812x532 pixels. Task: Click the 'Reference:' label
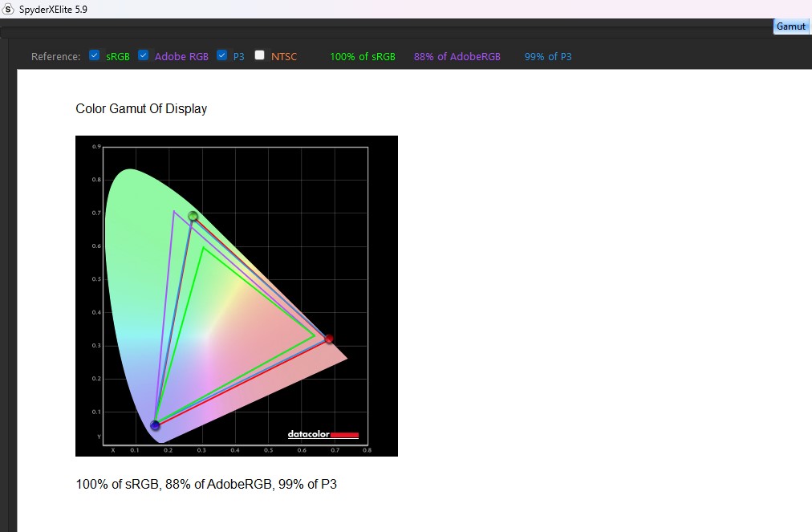pyautogui.click(x=56, y=57)
